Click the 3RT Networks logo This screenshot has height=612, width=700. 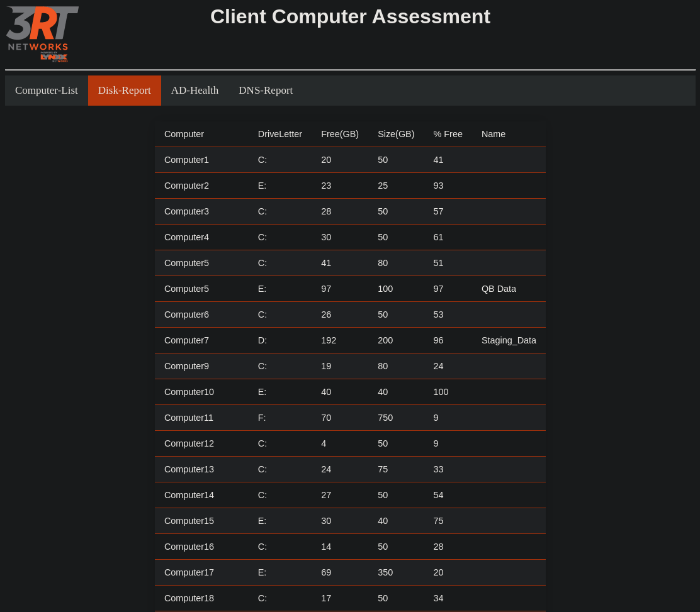(42, 34)
